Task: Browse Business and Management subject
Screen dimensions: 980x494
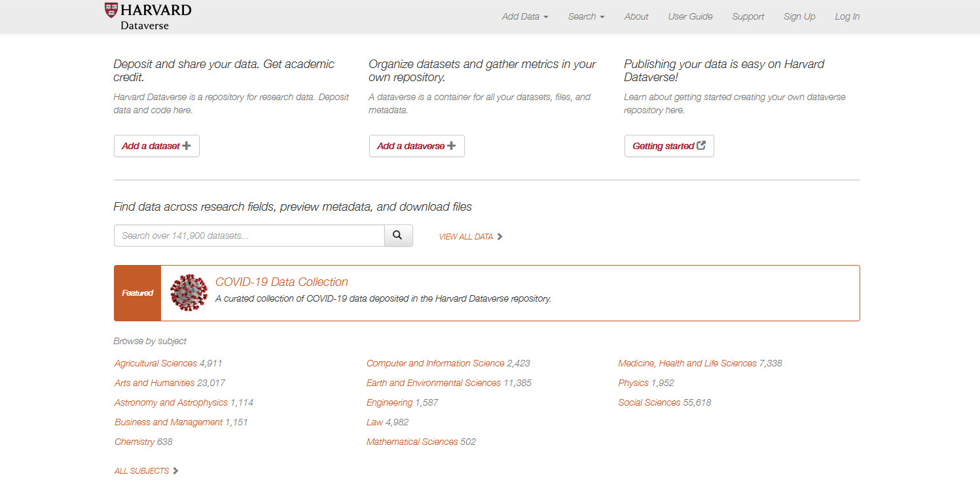Action: click(168, 422)
